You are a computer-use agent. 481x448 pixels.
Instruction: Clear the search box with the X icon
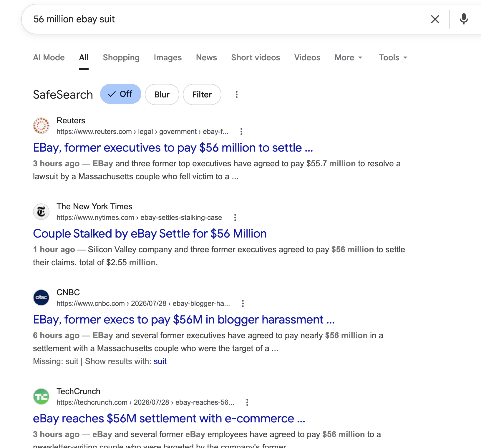[x=435, y=19]
